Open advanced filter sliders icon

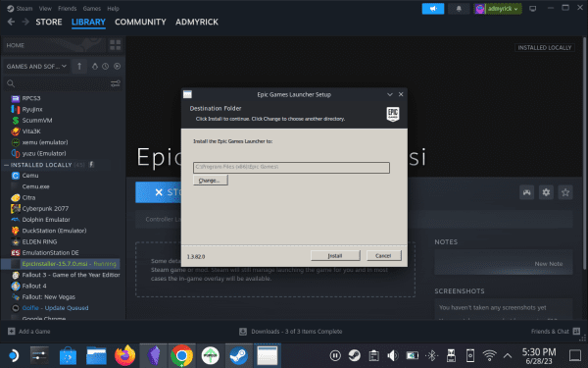pyautogui.click(x=115, y=83)
